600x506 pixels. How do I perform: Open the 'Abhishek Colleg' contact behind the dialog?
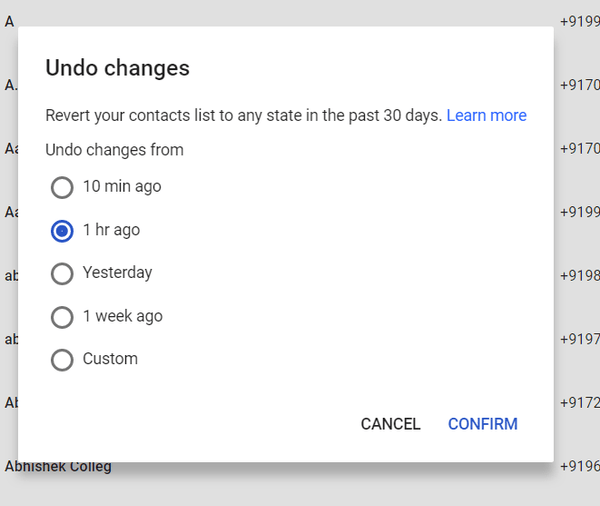point(58,466)
